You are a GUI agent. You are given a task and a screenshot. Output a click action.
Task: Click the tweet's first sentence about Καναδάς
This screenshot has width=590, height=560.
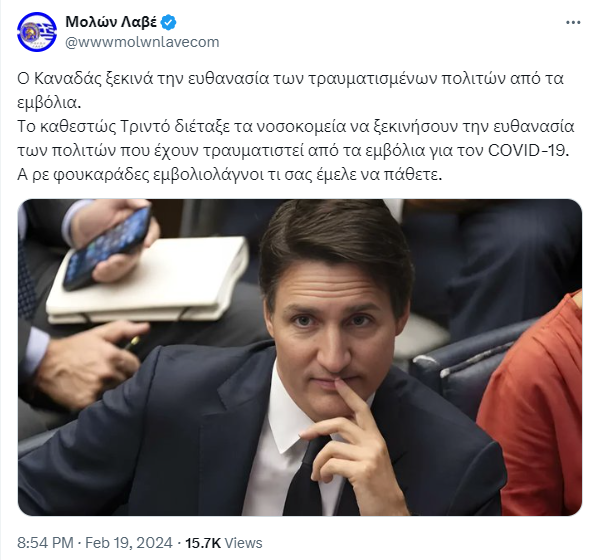click(x=290, y=90)
